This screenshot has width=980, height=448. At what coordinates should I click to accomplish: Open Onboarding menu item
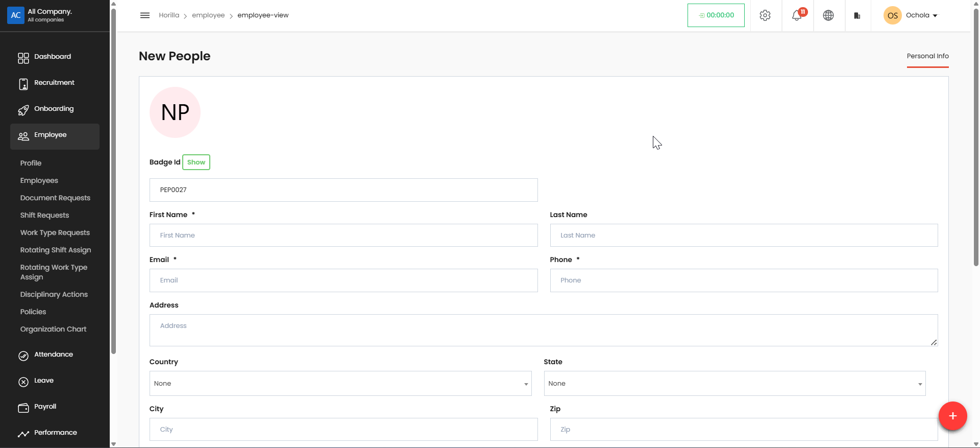coord(55,109)
